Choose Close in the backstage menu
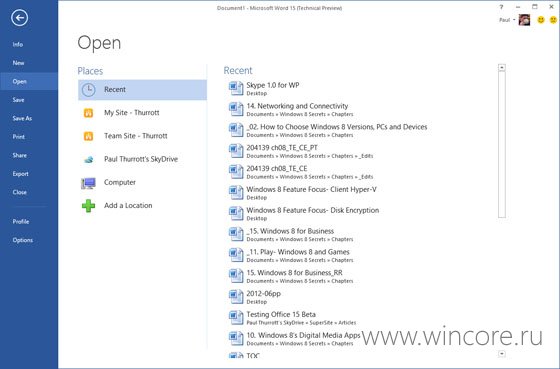This screenshot has width=560, height=369. point(20,192)
